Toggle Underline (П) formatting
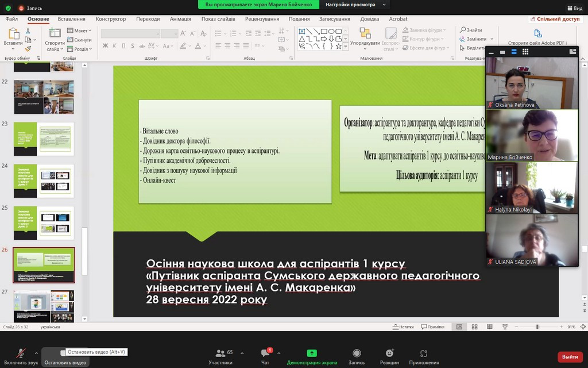The image size is (588, 368). [123, 46]
